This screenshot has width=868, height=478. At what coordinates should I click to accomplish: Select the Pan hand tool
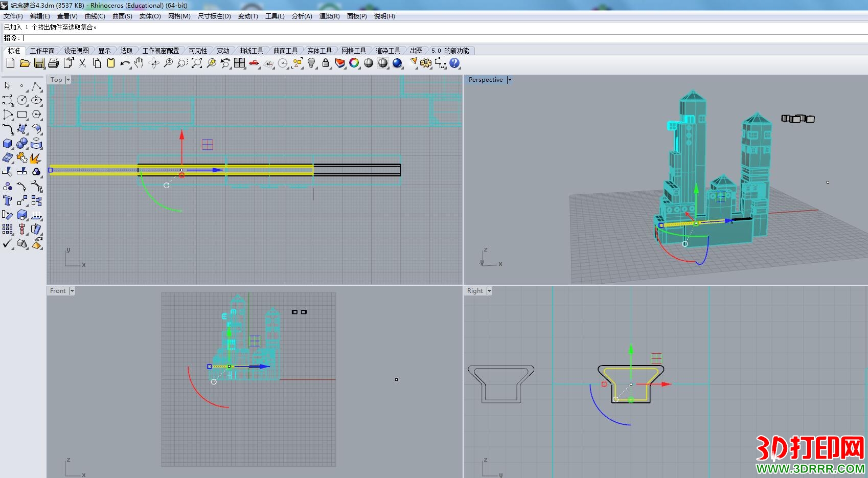[139, 63]
